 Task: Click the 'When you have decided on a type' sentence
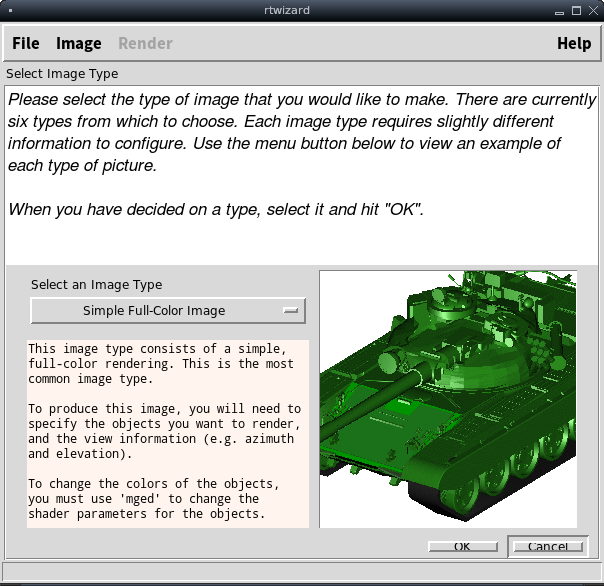(216, 210)
